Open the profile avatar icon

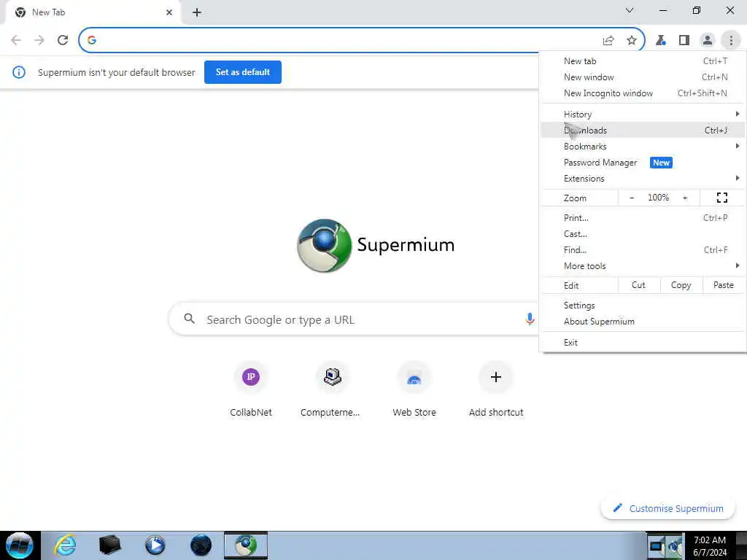(x=708, y=41)
